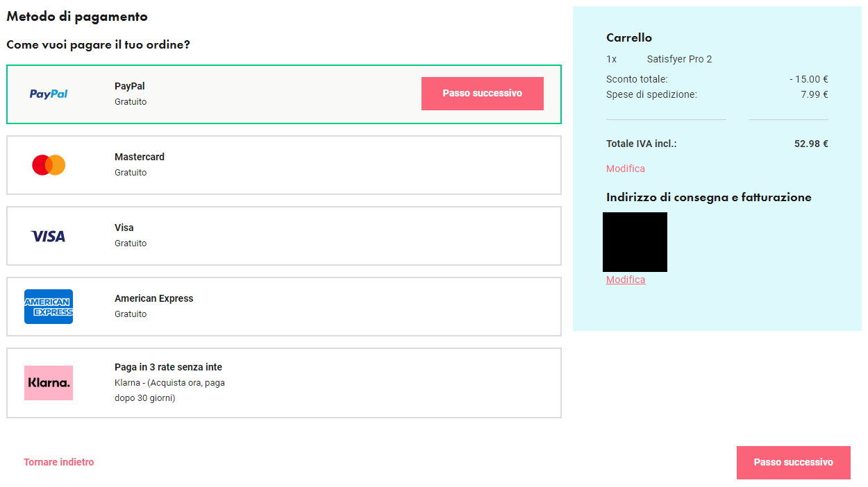
Task: Click 'Gratuito' text under PayPal
Action: pos(131,102)
